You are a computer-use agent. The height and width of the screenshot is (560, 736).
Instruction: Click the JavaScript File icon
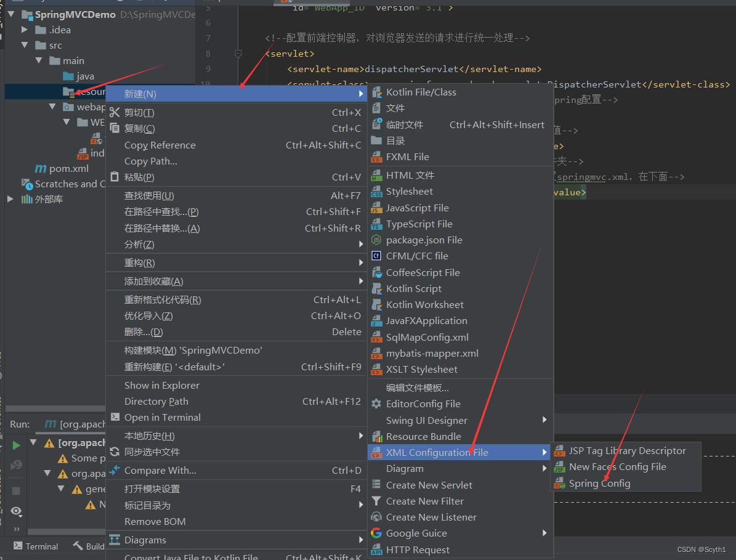(x=376, y=208)
